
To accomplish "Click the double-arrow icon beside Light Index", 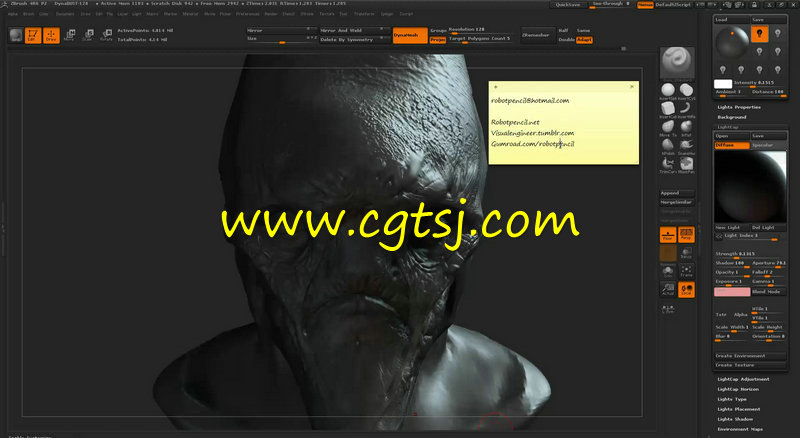I will [718, 236].
